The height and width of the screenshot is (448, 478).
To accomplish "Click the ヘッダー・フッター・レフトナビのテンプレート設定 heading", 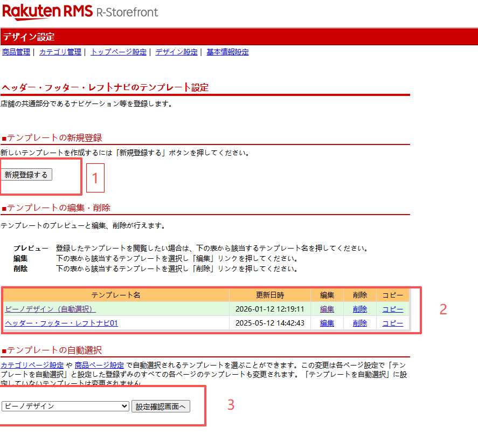I will tap(105, 87).
